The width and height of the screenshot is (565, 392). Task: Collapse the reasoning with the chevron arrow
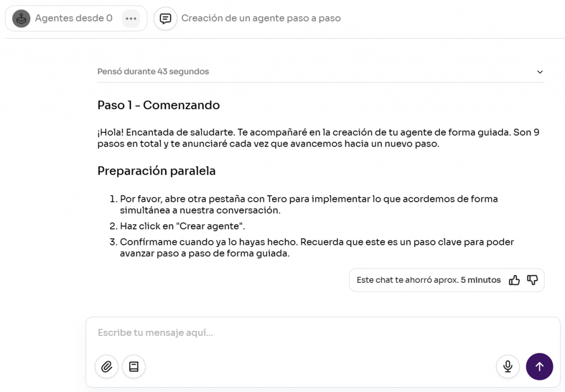click(540, 72)
